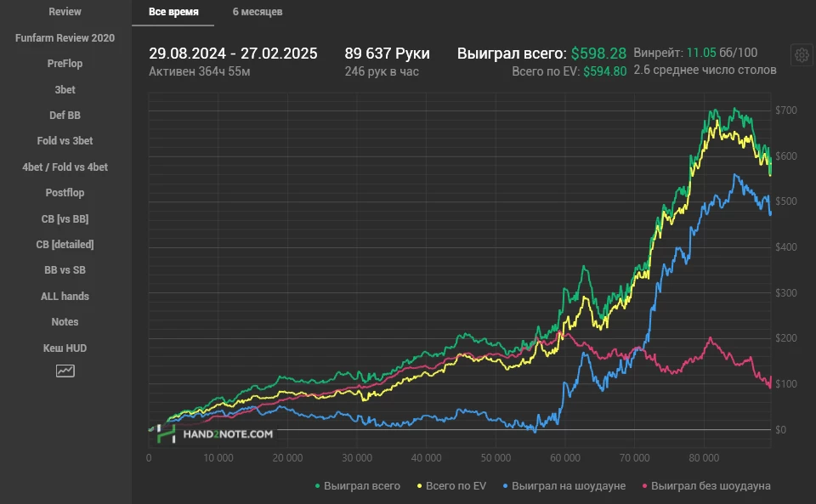Screen dimensions: 816x504
Task: Open CB [detailed] report
Action: (x=65, y=245)
